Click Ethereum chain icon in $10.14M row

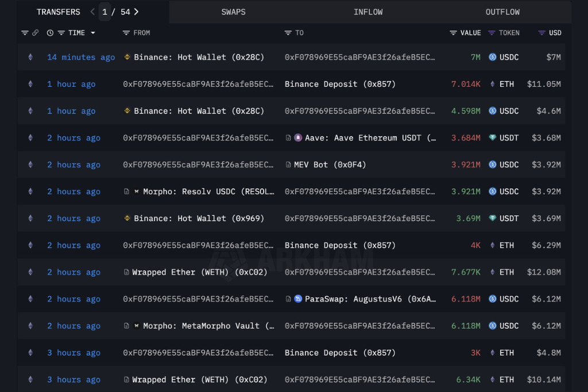[30, 379]
